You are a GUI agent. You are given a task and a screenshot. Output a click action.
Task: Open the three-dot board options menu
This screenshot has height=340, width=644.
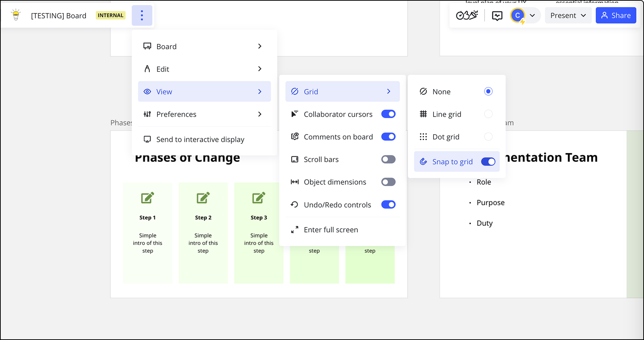[142, 15]
